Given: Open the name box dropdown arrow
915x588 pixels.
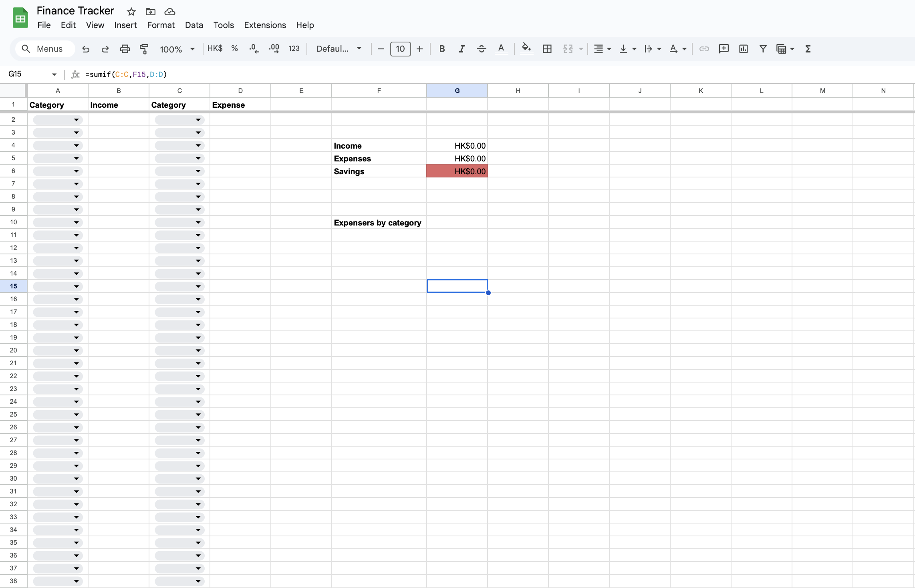Looking at the screenshot, I should [54, 74].
